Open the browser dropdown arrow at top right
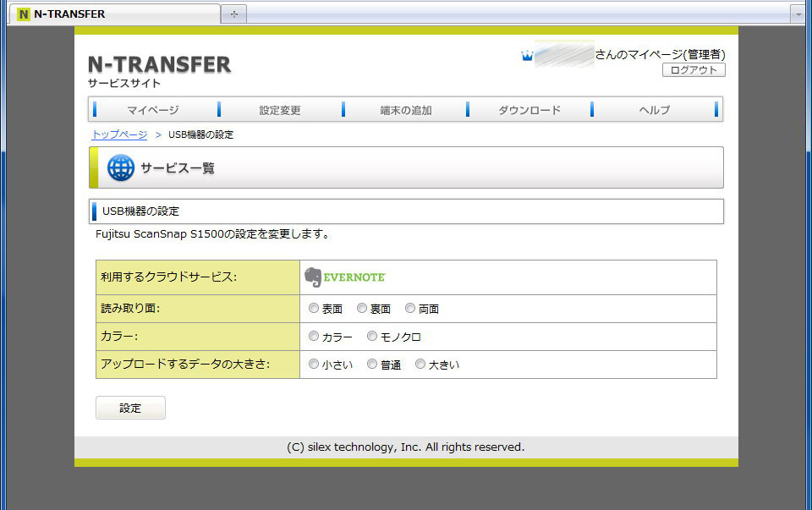This screenshot has width=812, height=510. 798,13
